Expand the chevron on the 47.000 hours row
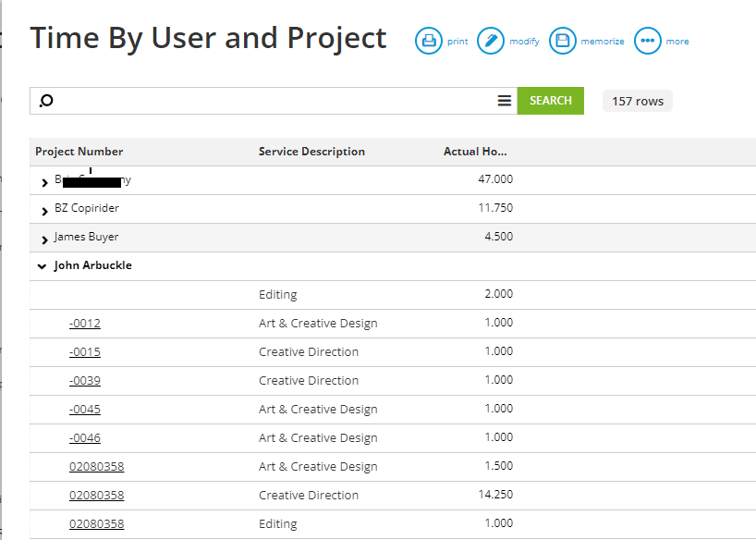756x540 pixels. coord(44,182)
